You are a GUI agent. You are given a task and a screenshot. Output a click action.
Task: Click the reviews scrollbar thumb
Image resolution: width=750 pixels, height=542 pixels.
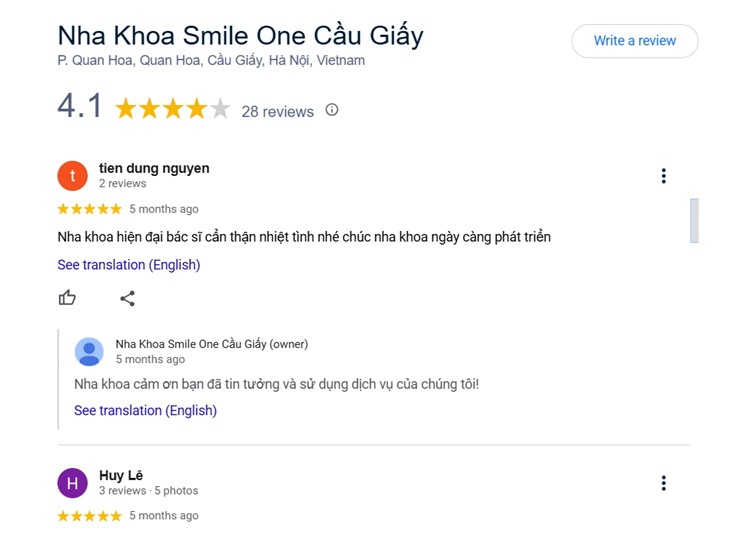(694, 220)
